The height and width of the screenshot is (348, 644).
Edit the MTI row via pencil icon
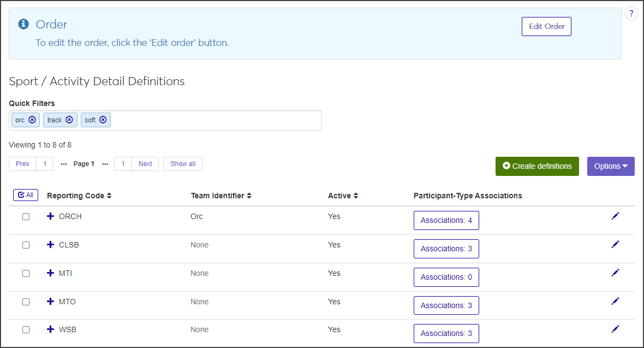(615, 273)
